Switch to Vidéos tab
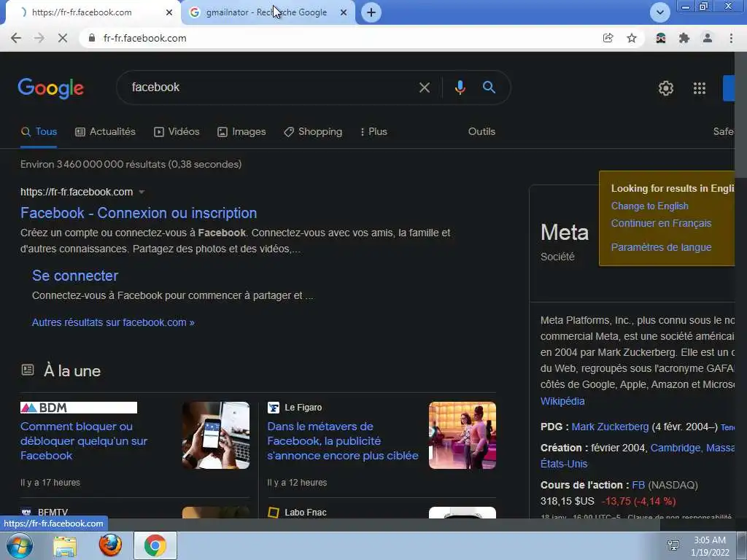 (x=177, y=131)
